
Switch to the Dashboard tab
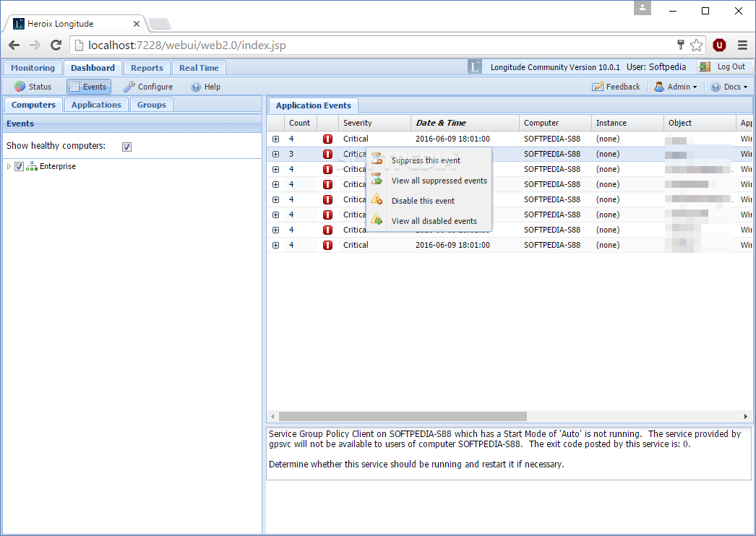[x=93, y=68]
